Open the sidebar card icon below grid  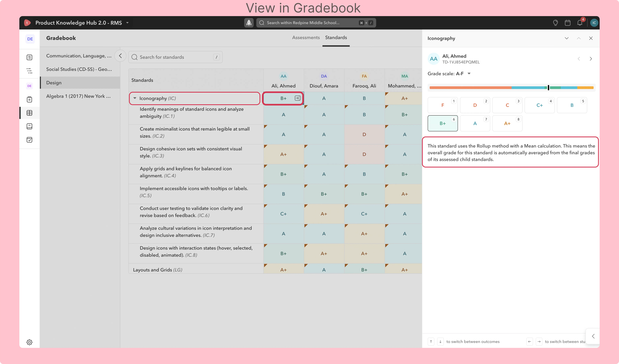[30, 126]
